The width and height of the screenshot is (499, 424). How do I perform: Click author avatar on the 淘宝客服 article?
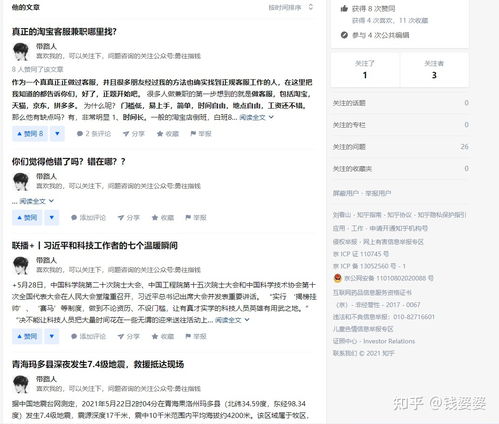click(x=21, y=52)
